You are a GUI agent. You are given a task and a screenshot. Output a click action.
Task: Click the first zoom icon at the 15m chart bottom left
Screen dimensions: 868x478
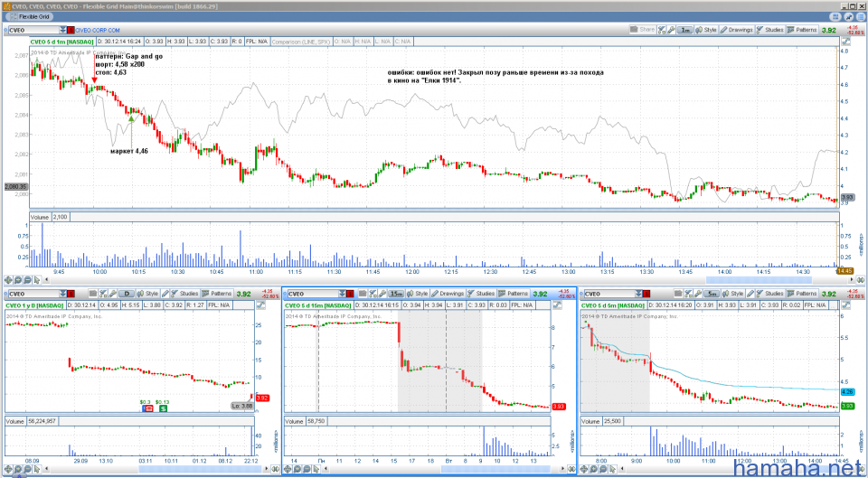[x=288, y=469]
